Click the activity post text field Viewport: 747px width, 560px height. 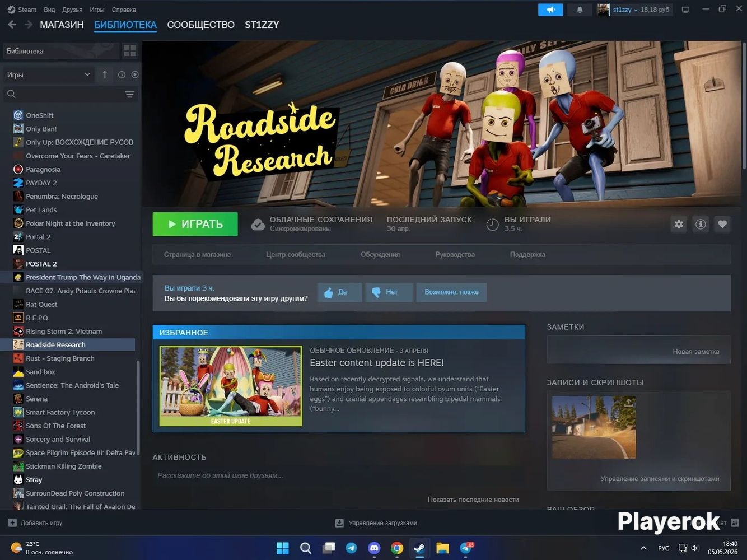(x=339, y=475)
